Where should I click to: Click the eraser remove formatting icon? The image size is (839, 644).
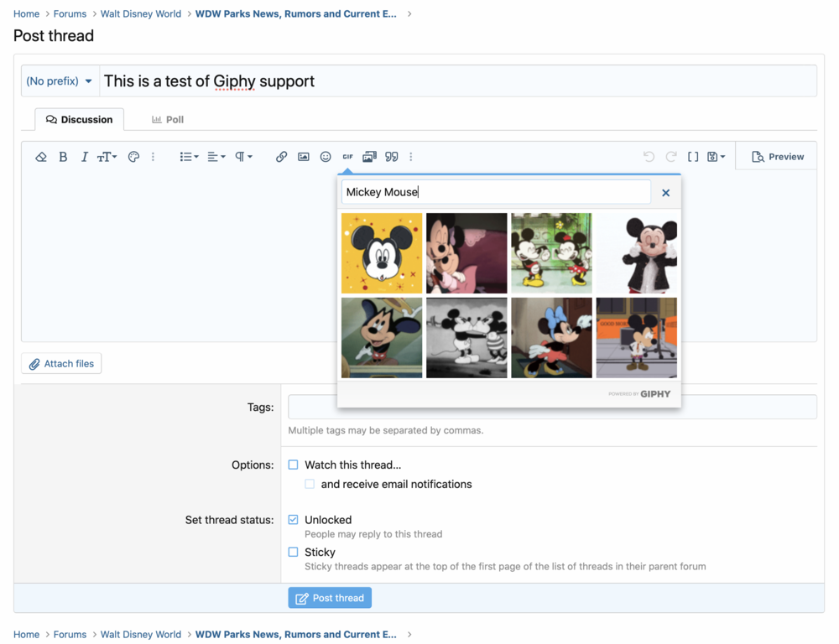click(x=40, y=157)
